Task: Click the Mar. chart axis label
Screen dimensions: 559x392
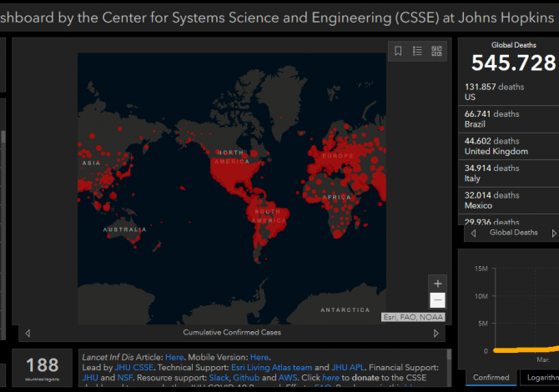Action: coord(543,359)
